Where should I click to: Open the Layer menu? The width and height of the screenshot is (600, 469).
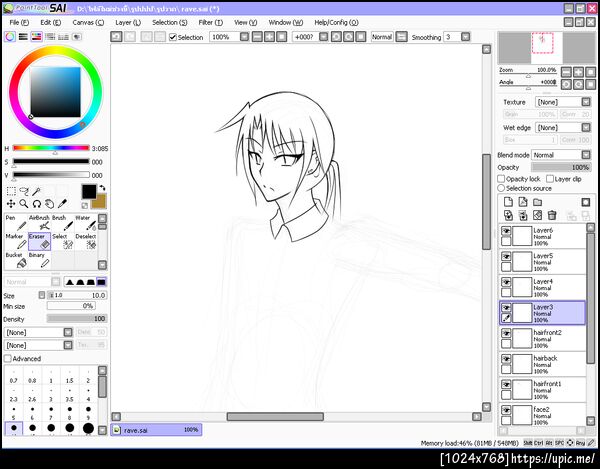point(128,23)
